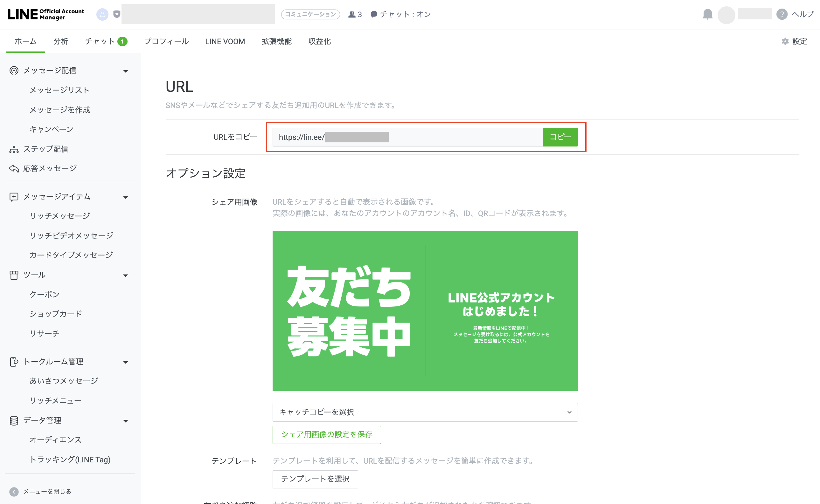Screen dimensions: 820x504
Task: Click the トークルーム管理 document icon
Action: pyautogui.click(x=14, y=362)
